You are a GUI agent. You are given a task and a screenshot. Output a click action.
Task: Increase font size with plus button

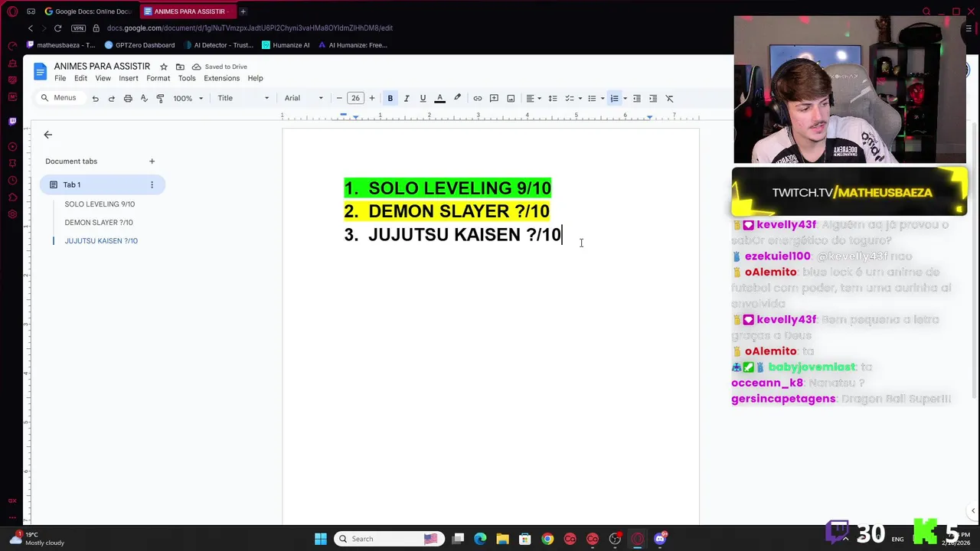[x=372, y=98]
